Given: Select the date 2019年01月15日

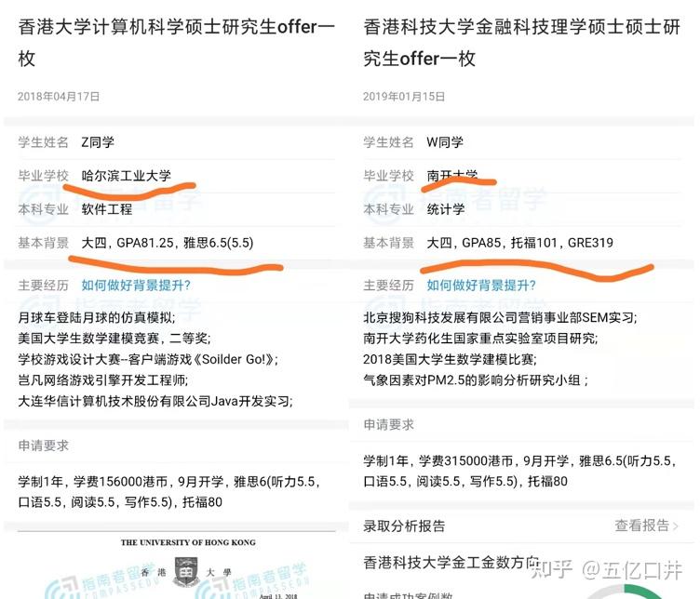Looking at the screenshot, I should coord(404,97).
